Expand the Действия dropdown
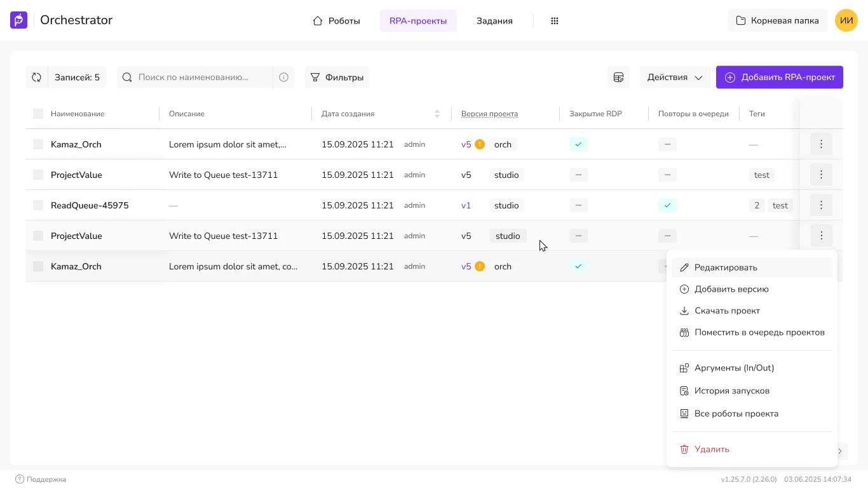 point(675,78)
